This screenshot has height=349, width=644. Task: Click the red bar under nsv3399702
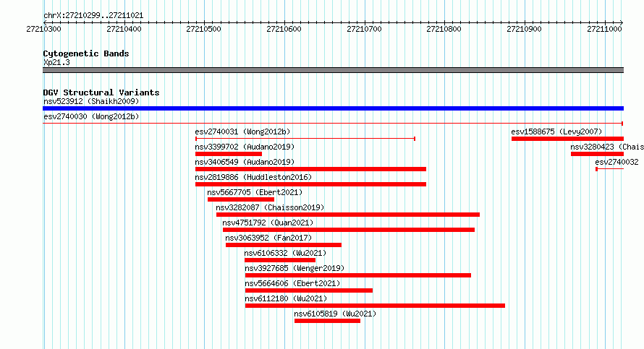click(229, 154)
